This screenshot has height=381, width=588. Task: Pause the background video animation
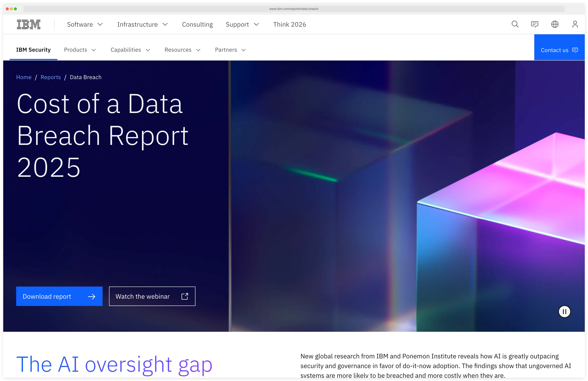(564, 311)
